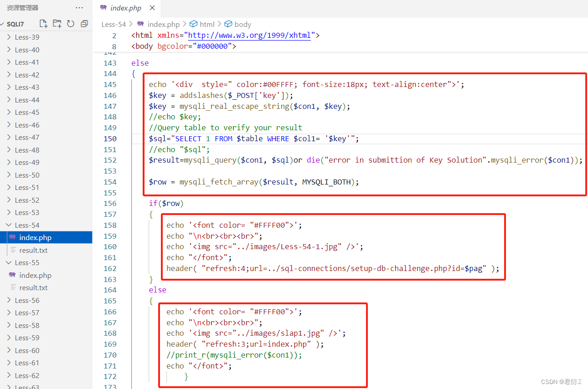Screen dimensions: 588x389
Task: Click the #000000 bgcolor value
Action: (x=212, y=46)
